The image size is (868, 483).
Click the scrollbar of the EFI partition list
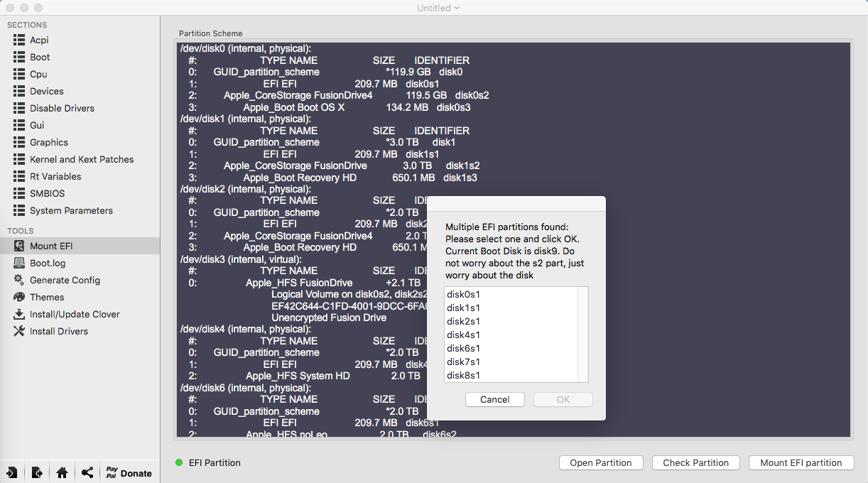pyautogui.click(x=583, y=335)
